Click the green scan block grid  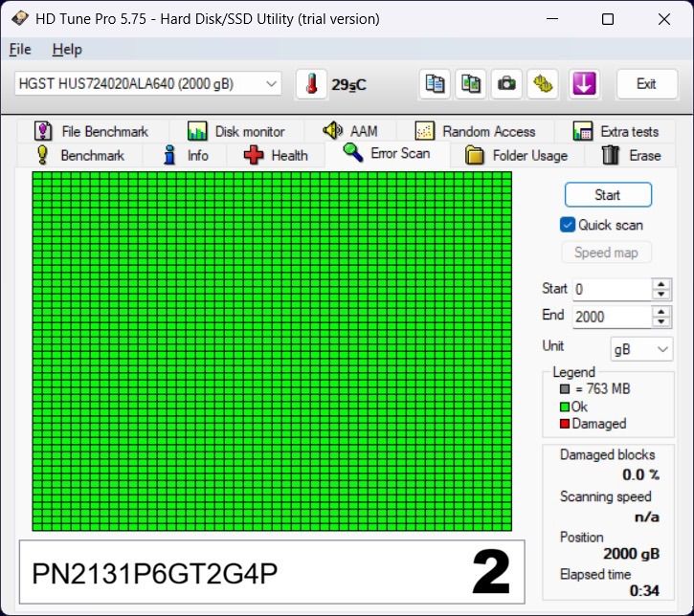pyautogui.click(x=272, y=351)
